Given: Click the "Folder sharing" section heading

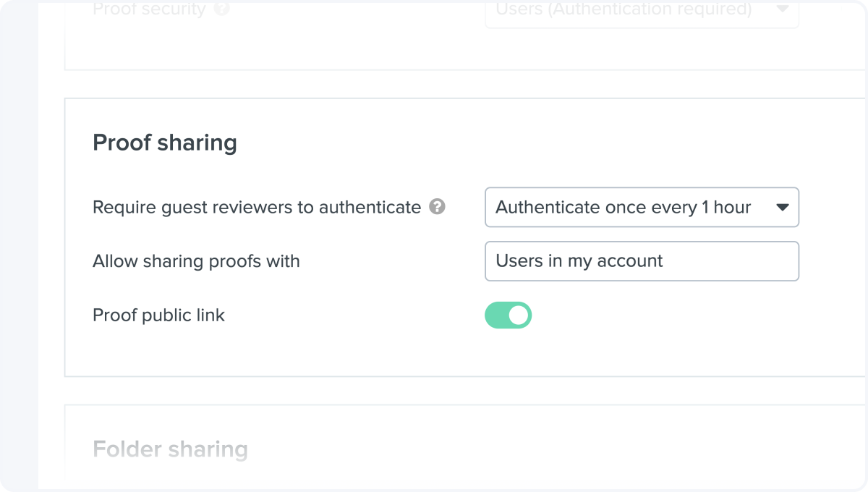Looking at the screenshot, I should pyautogui.click(x=170, y=449).
